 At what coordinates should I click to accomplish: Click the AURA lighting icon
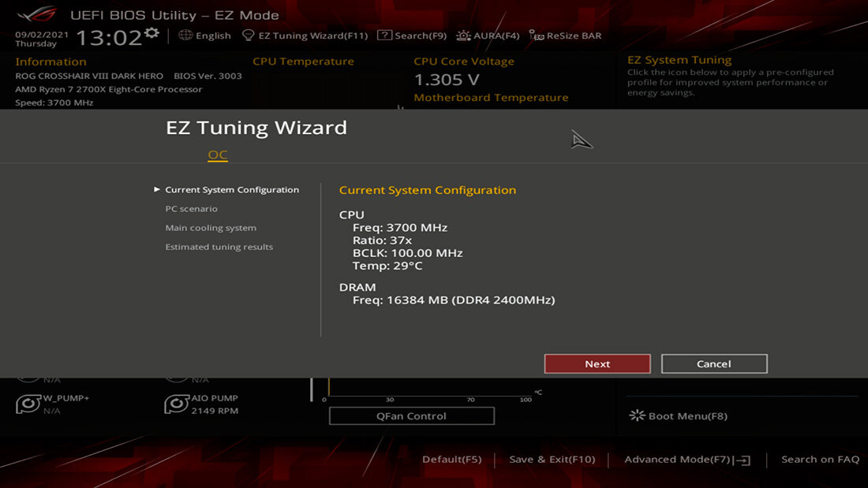(463, 35)
